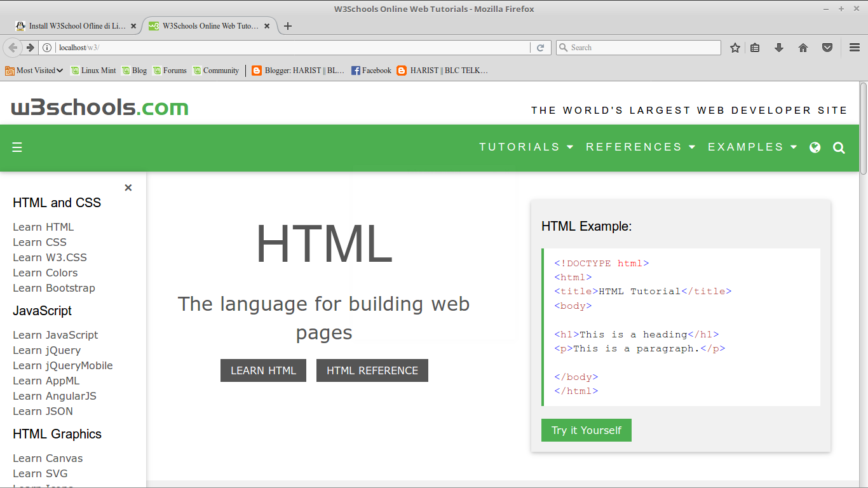Screen dimensions: 868x488
Task: Click the '<!DOCTYPE html>' code line
Action: 602,263
